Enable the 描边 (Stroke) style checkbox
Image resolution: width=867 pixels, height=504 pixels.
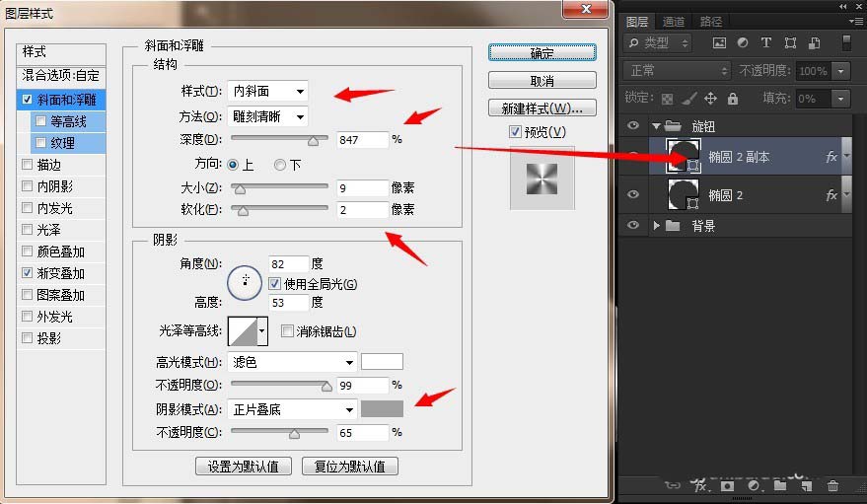pos(27,165)
